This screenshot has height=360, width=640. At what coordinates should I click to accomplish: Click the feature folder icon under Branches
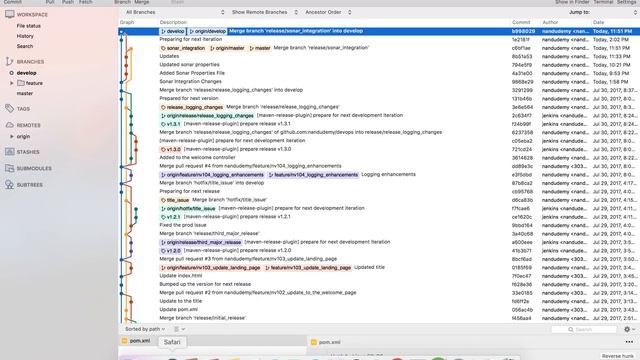(x=21, y=83)
